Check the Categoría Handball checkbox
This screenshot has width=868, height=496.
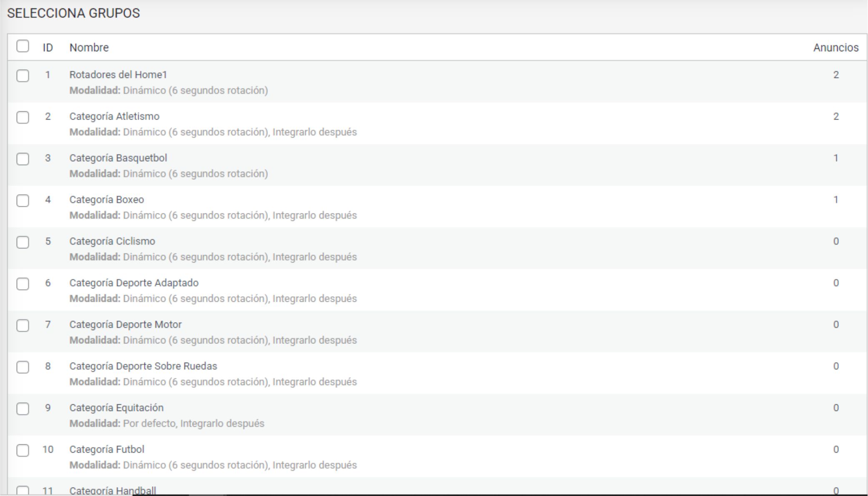pos(23,491)
